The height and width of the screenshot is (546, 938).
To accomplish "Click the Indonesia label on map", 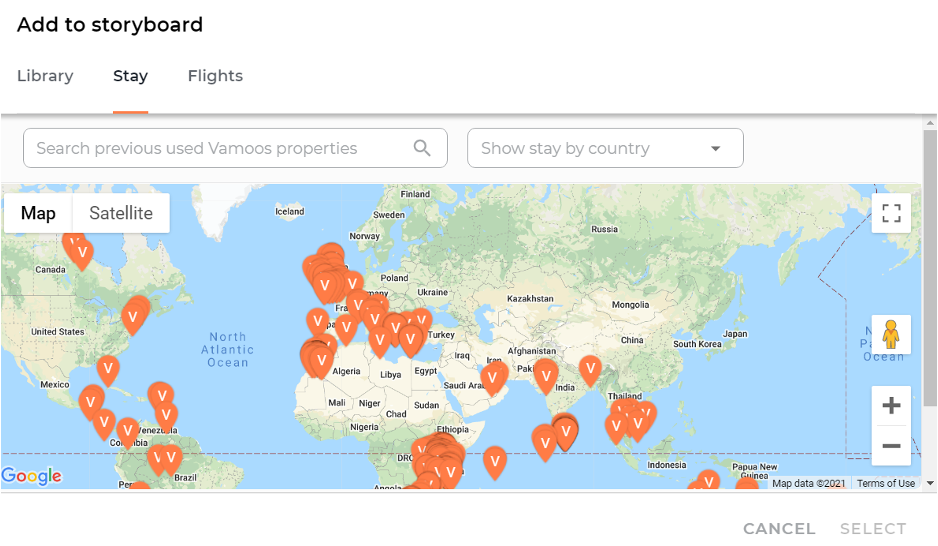I will (x=666, y=465).
